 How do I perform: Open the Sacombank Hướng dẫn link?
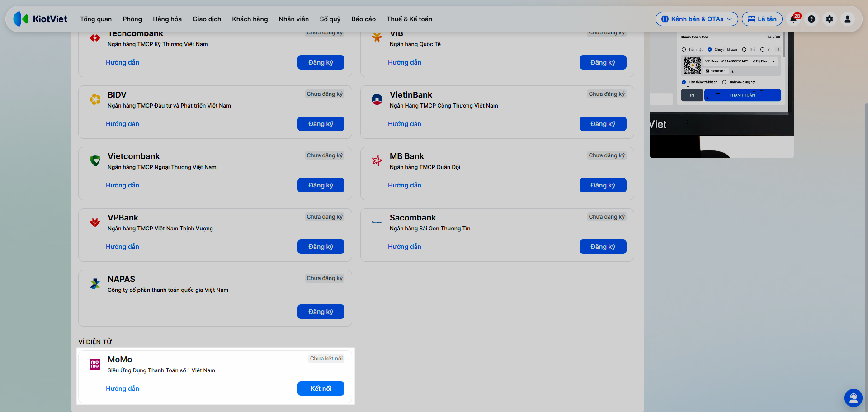(x=405, y=247)
